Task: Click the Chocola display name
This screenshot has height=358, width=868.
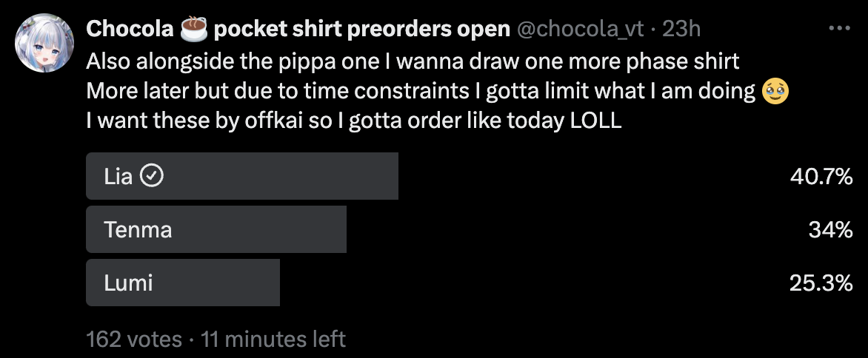Action: [130, 29]
